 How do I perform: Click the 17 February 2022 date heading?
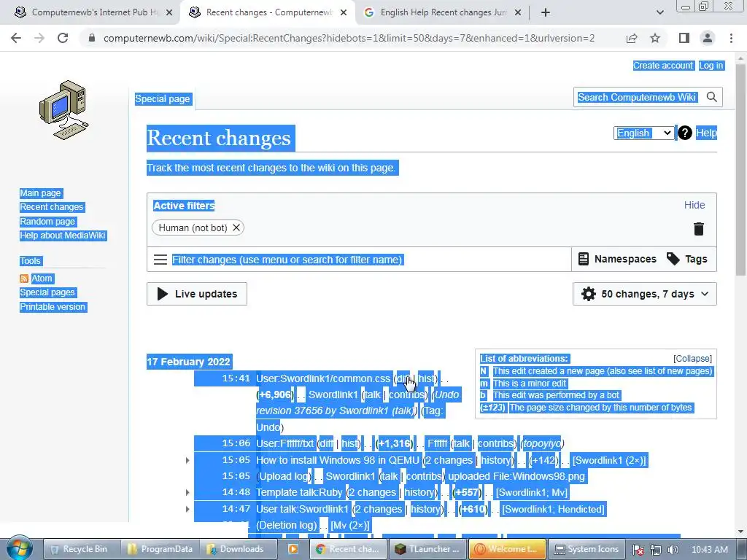pos(189,362)
